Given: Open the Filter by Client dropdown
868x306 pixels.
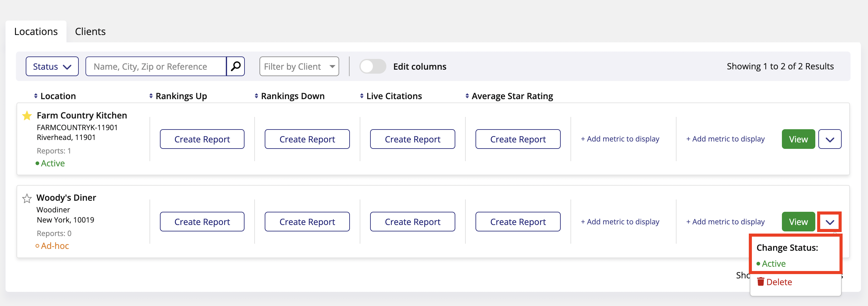Looking at the screenshot, I should click(299, 66).
